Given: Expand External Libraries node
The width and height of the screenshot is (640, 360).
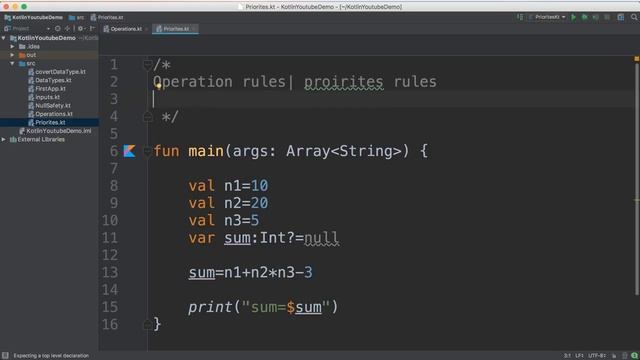Looking at the screenshot, I should [x=4, y=139].
